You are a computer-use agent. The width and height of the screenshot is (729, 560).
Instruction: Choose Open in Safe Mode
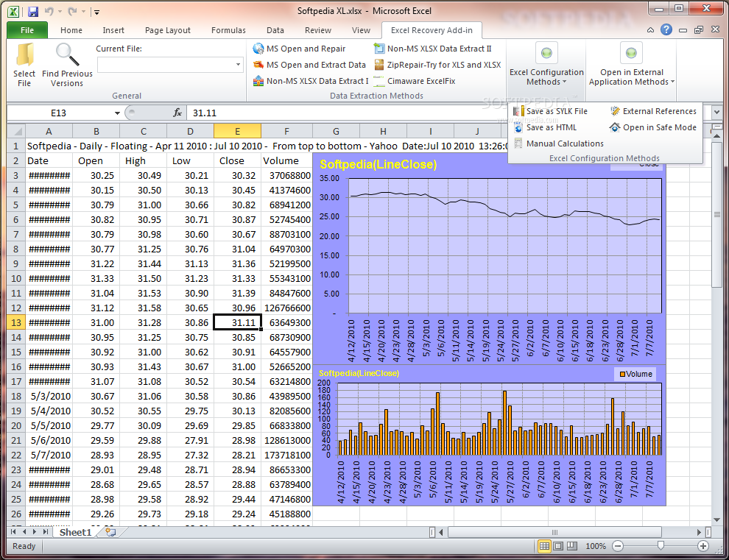click(x=653, y=127)
